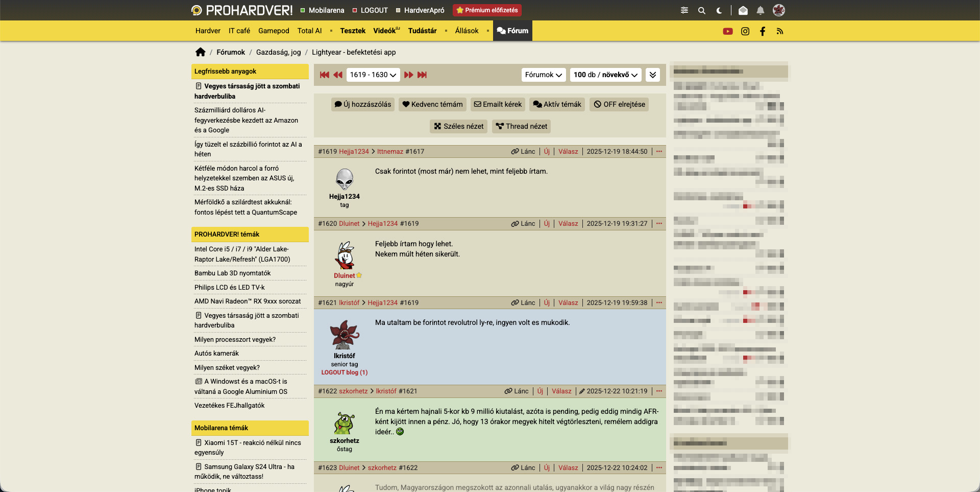This screenshot has height=492, width=980.
Task: Jump to last page of thread
Action: 422,75
